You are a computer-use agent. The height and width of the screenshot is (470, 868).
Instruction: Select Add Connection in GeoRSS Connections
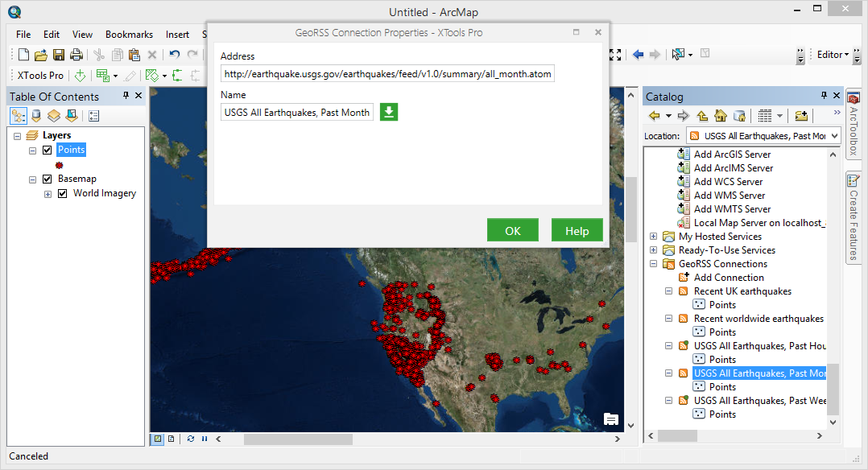point(729,278)
